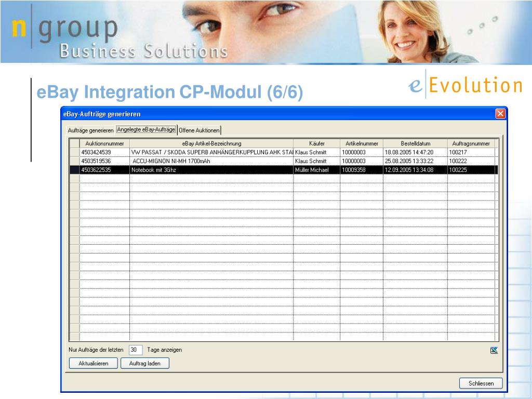
Task: Click order number 100225
Action: tap(471, 170)
